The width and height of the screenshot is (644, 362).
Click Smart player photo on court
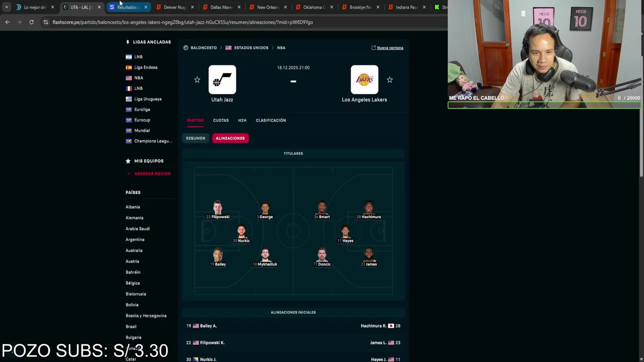click(322, 207)
